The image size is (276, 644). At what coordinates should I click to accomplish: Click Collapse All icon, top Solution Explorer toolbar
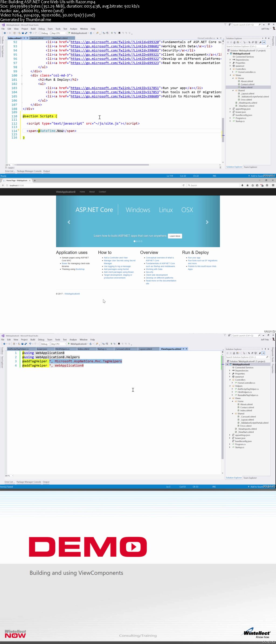[253, 42]
